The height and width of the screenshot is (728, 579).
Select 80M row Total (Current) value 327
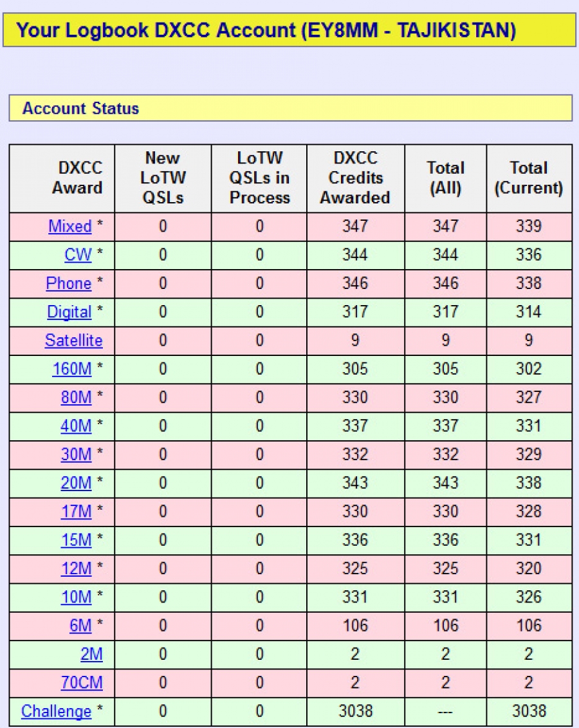pos(529,397)
